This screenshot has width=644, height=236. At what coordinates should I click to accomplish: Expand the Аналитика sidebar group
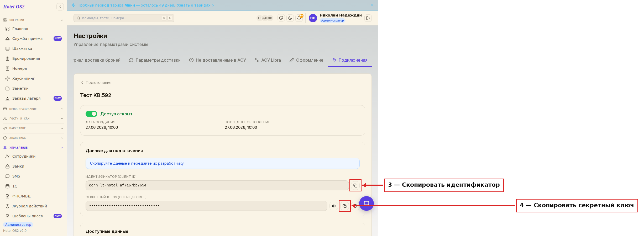33,138
